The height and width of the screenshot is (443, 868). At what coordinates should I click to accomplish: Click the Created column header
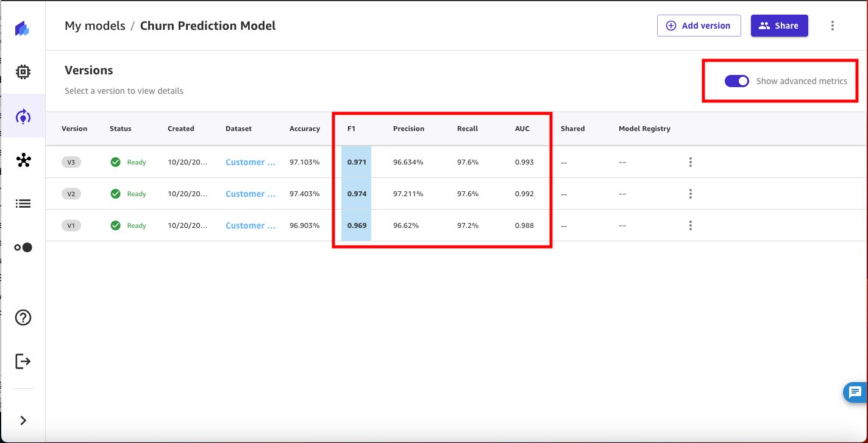[181, 129]
